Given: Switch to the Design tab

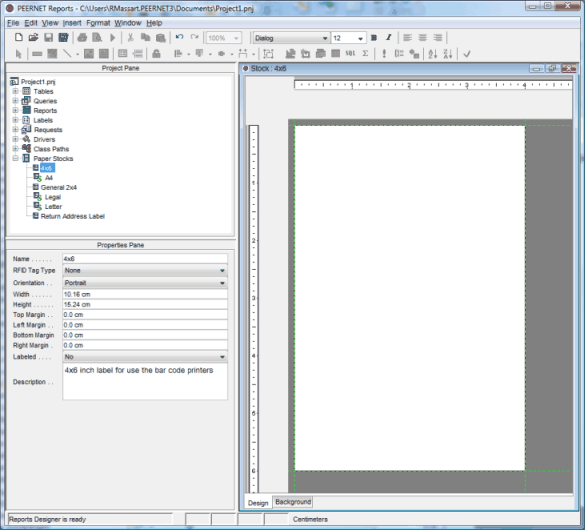Looking at the screenshot, I should [x=258, y=503].
